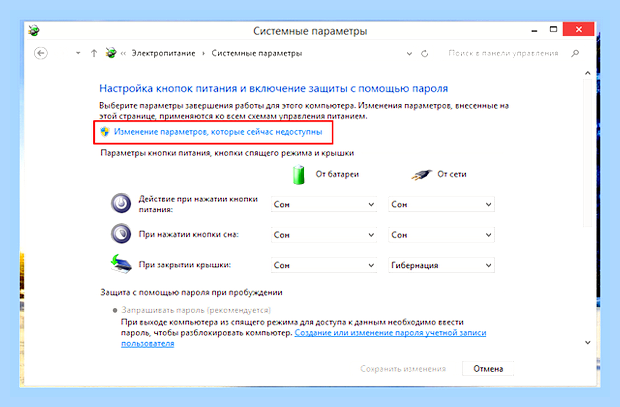Open power button battery action dropdown
The height and width of the screenshot is (407, 620).
pyautogui.click(x=324, y=204)
